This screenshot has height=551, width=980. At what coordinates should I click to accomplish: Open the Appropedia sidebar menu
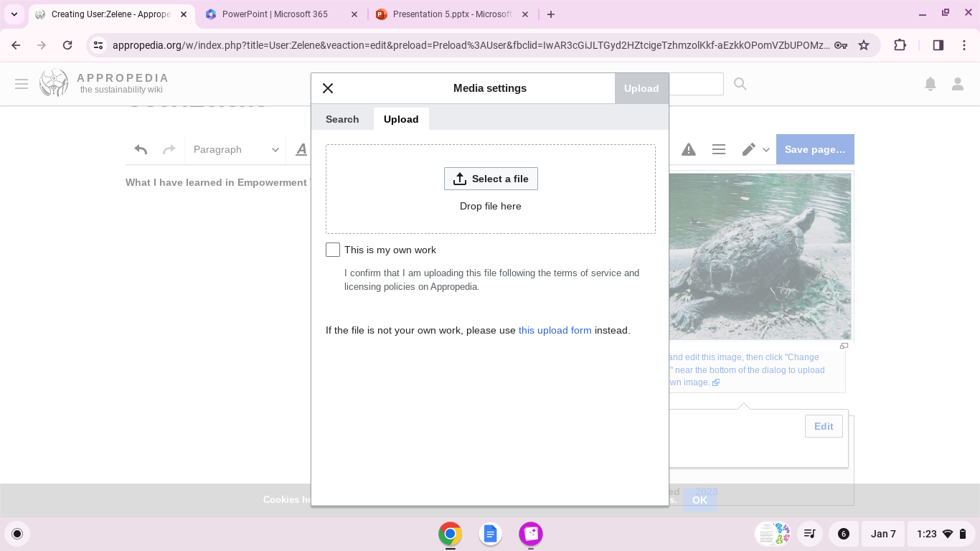tap(22, 84)
